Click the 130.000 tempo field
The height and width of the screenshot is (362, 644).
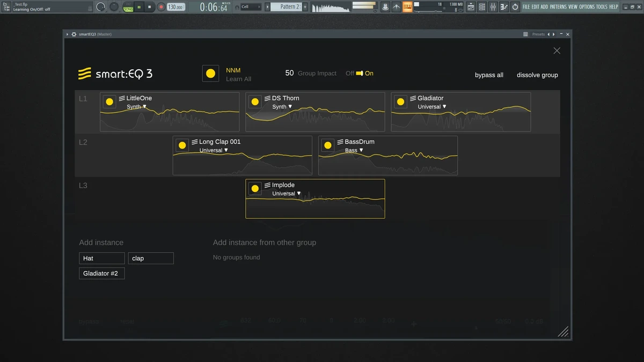point(175,7)
